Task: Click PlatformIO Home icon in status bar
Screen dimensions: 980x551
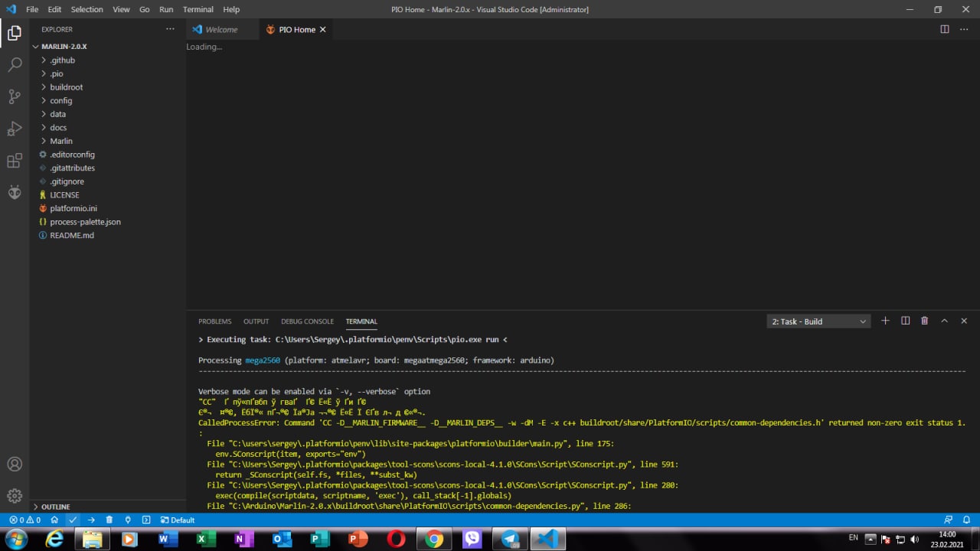Action: (54, 520)
